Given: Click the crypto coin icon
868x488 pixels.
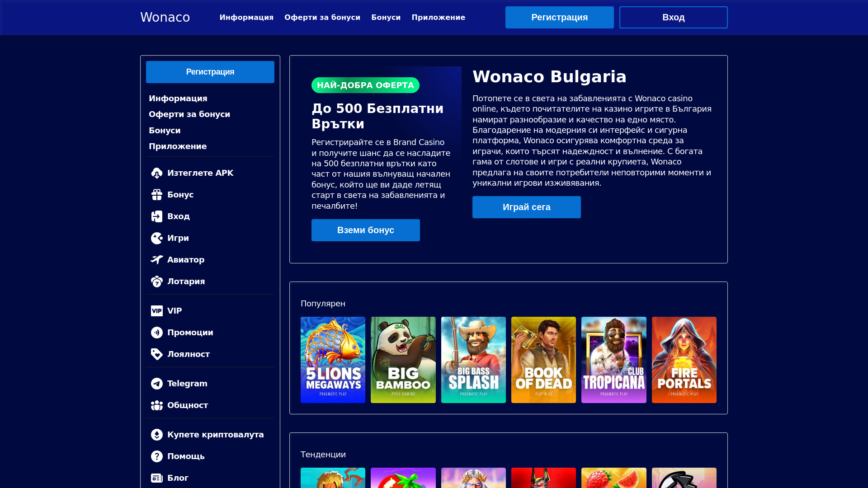Looking at the screenshot, I should coord(157,435).
